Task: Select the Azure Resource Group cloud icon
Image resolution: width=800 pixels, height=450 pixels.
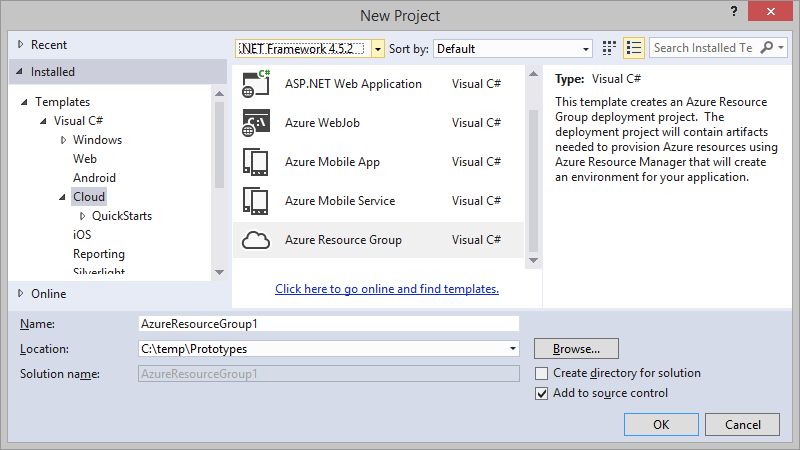Action: pyautogui.click(x=256, y=240)
